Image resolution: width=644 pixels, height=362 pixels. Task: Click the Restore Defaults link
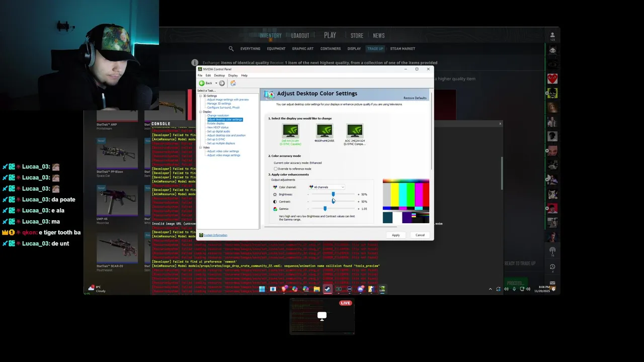pyautogui.click(x=415, y=98)
